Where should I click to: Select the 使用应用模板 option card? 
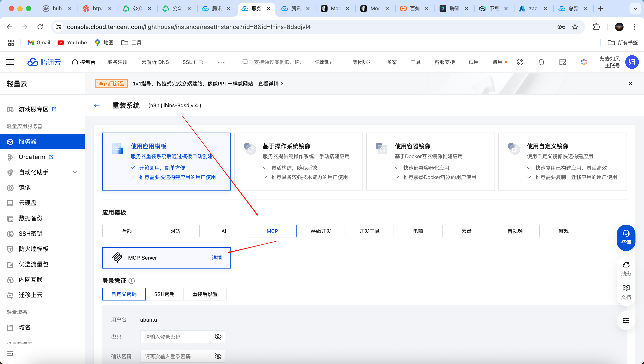click(167, 161)
